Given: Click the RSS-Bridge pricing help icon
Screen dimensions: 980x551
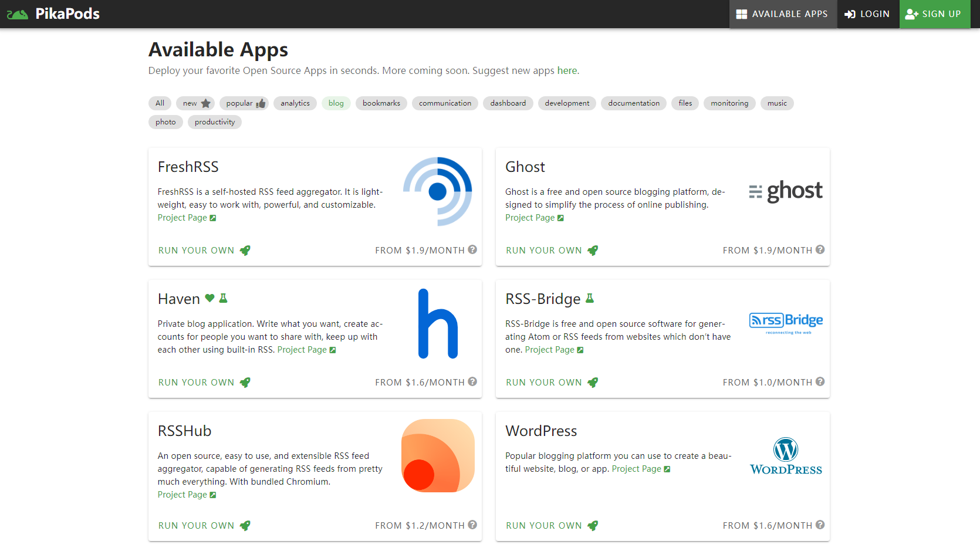Looking at the screenshot, I should 820,382.
